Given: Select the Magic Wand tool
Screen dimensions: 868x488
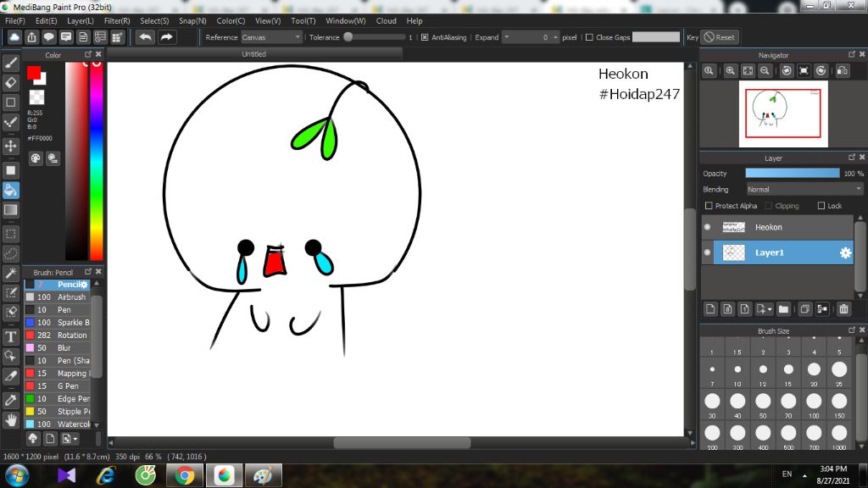Looking at the screenshot, I should click(10, 274).
